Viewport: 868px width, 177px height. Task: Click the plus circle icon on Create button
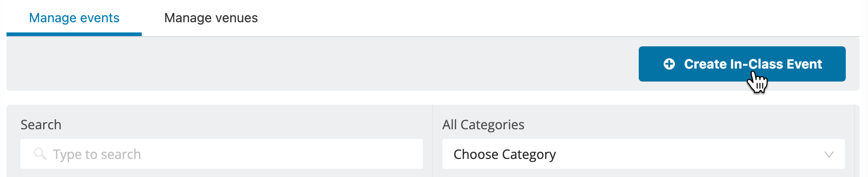pos(669,64)
